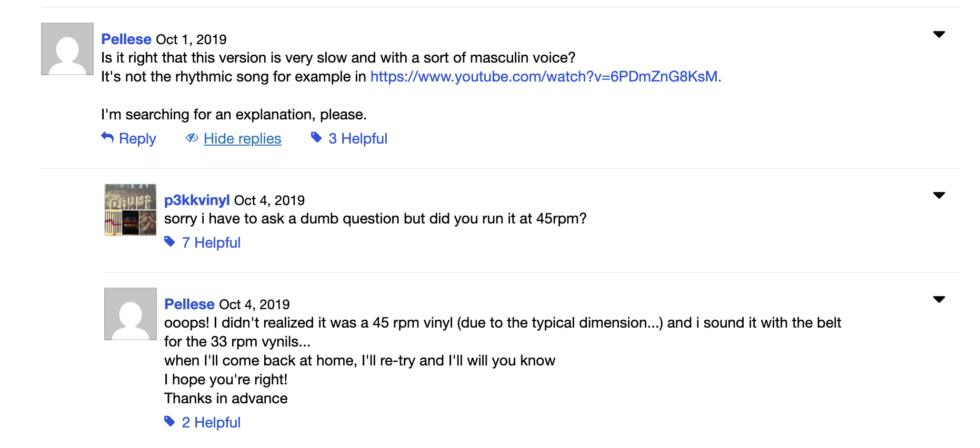Mark Pellese's original comment as helpful
The width and height of the screenshot is (980, 448).
click(x=358, y=139)
